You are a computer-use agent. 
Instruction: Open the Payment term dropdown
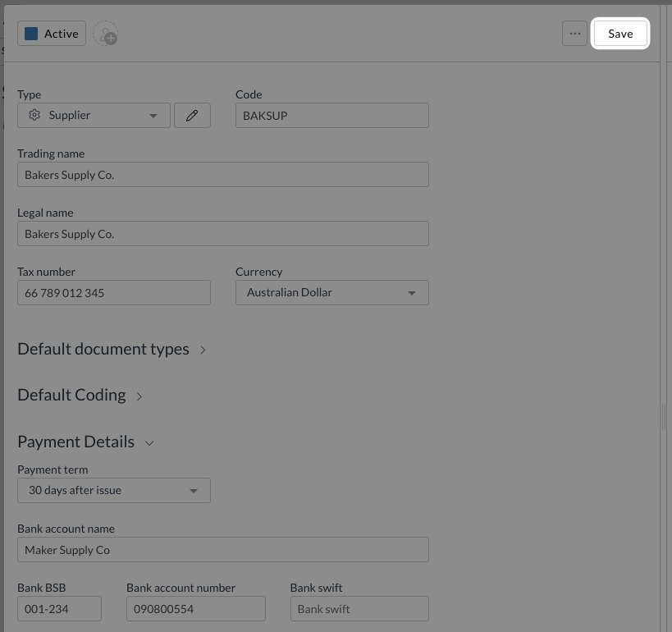coord(113,491)
